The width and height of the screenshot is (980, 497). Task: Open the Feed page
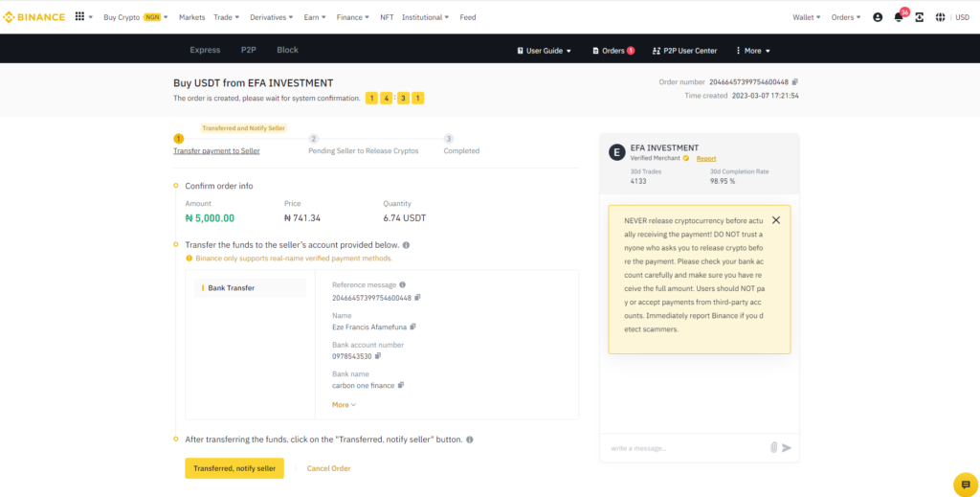[x=467, y=17]
